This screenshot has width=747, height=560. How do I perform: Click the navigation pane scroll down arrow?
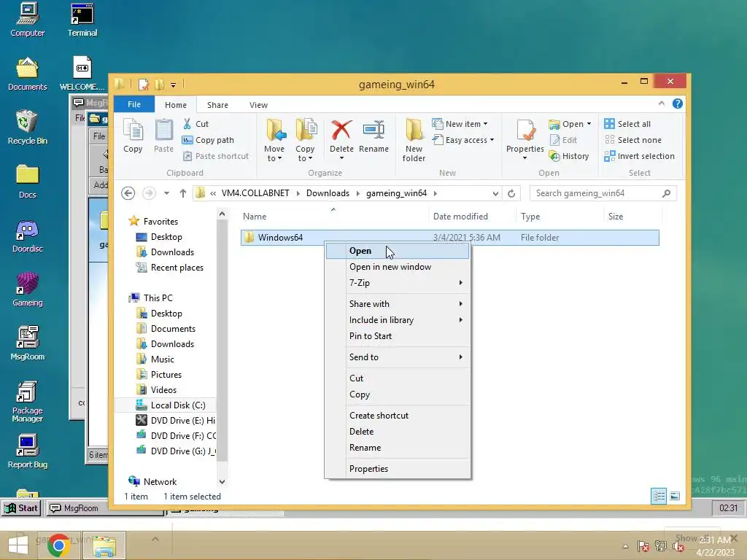pos(222,482)
